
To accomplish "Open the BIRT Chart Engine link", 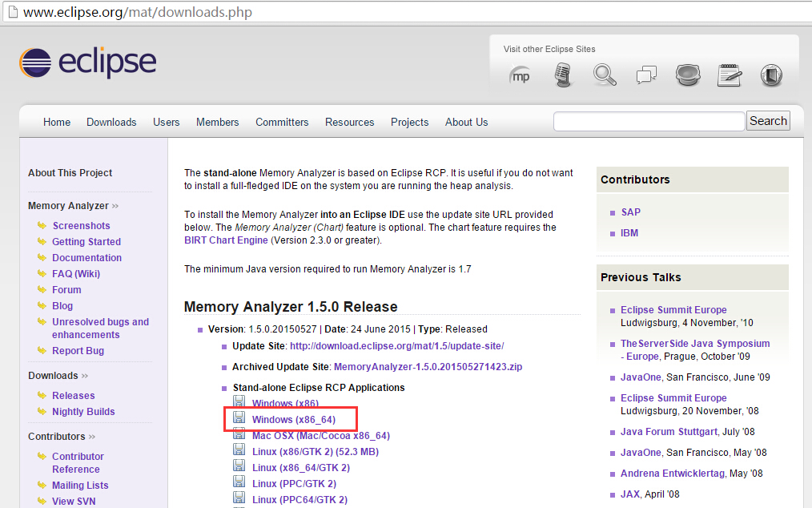I will coord(227,240).
